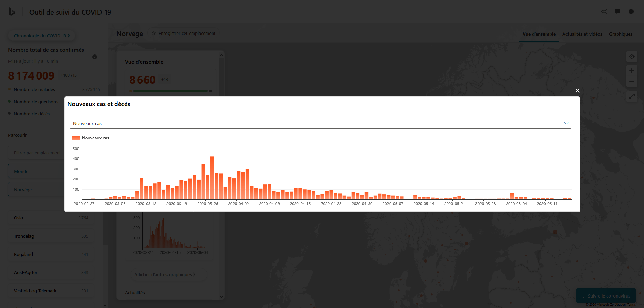The height and width of the screenshot is (308, 644).
Task: Switch to Vue d'ensemble tab
Action: click(539, 34)
